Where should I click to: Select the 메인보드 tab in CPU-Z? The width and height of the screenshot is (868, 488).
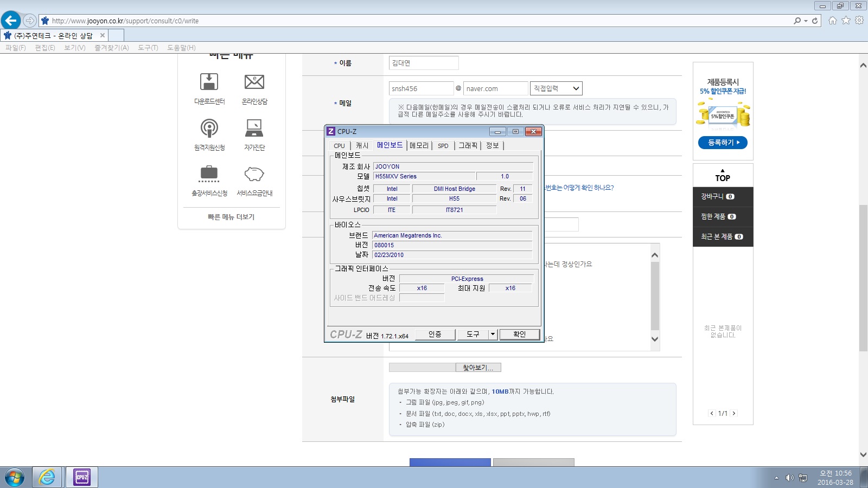coord(390,145)
